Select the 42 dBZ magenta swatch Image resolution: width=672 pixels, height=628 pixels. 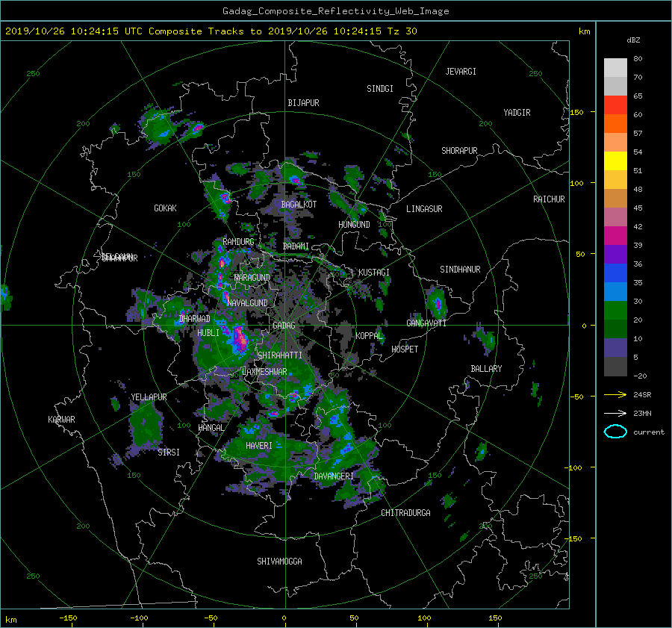click(615, 235)
